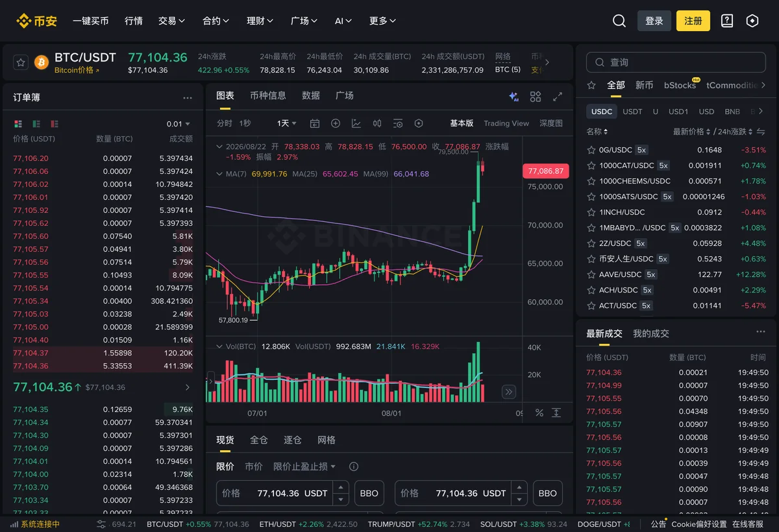Open the 交易 menu dropdown

(x=172, y=21)
